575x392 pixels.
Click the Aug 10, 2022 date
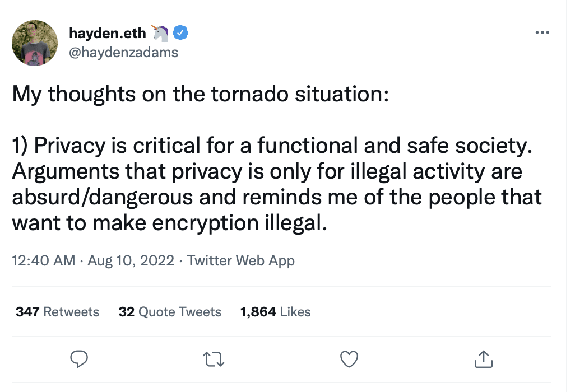click(131, 261)
